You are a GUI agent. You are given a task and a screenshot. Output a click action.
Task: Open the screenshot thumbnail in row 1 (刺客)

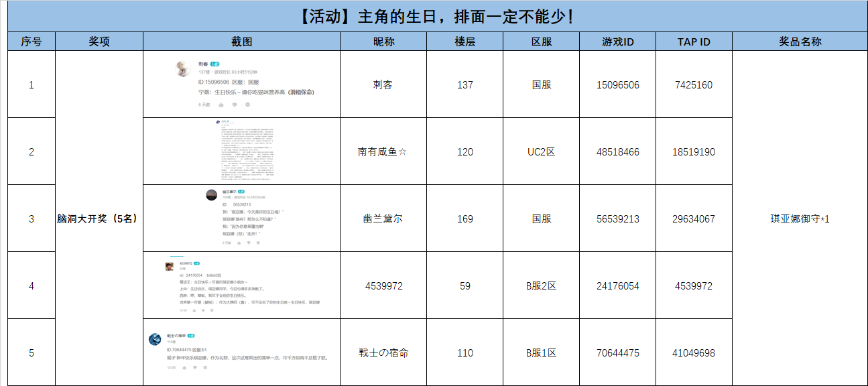click(x=247, y=84)
